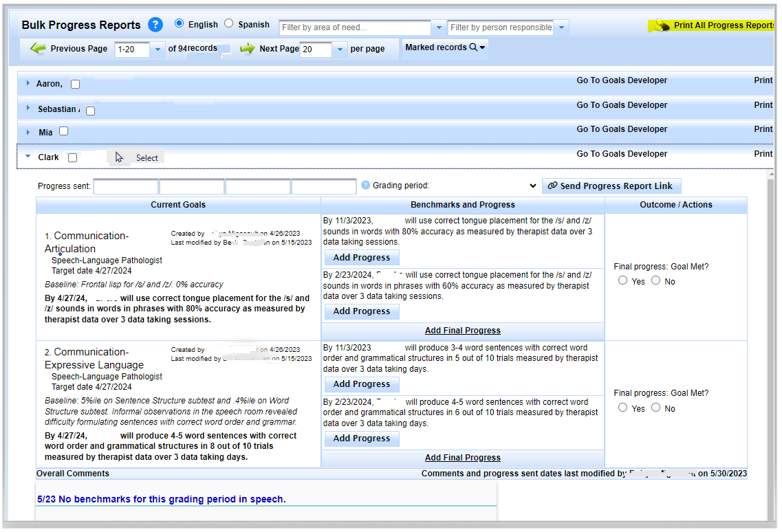
Task: Click Add Final Progress under Articulation goal
Action: [462, 331]
